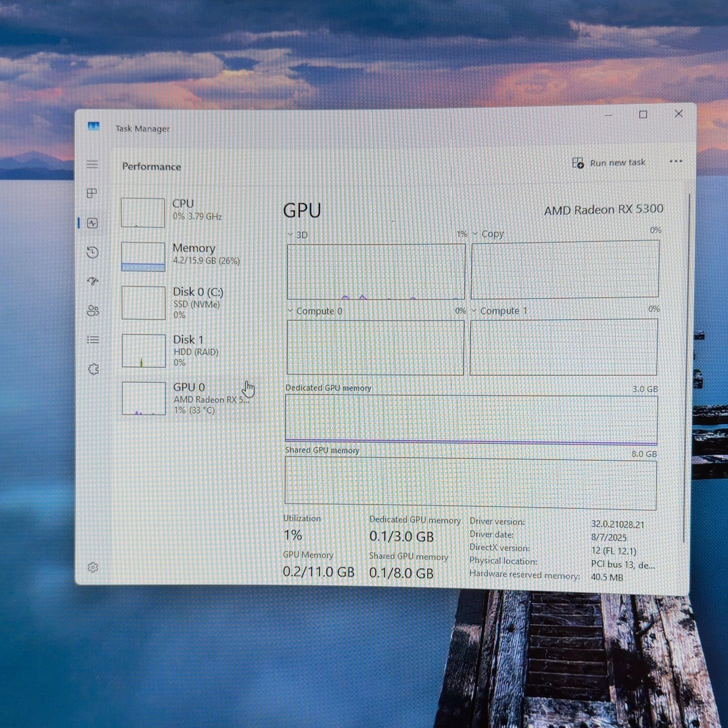This screenshot has width=728, height=728.
Task: Open Startup apps from the sidebar
Action: click(93, 281)
